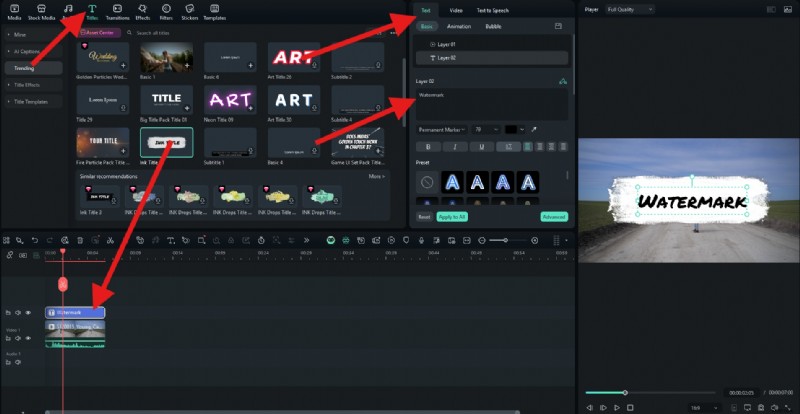Click the Reset button
800x414 pixels.
click(424, 216)
